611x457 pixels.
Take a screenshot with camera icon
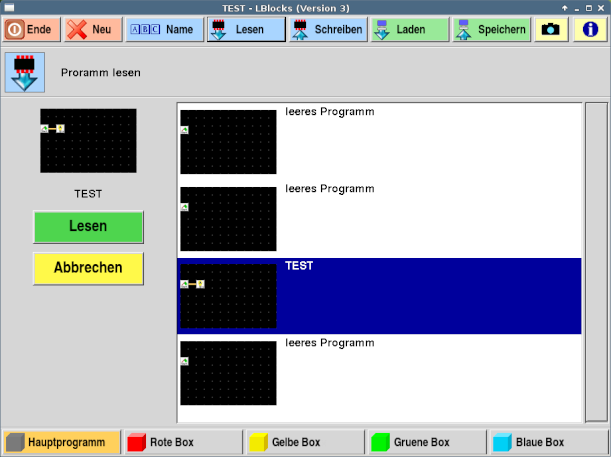click(550, 29)
